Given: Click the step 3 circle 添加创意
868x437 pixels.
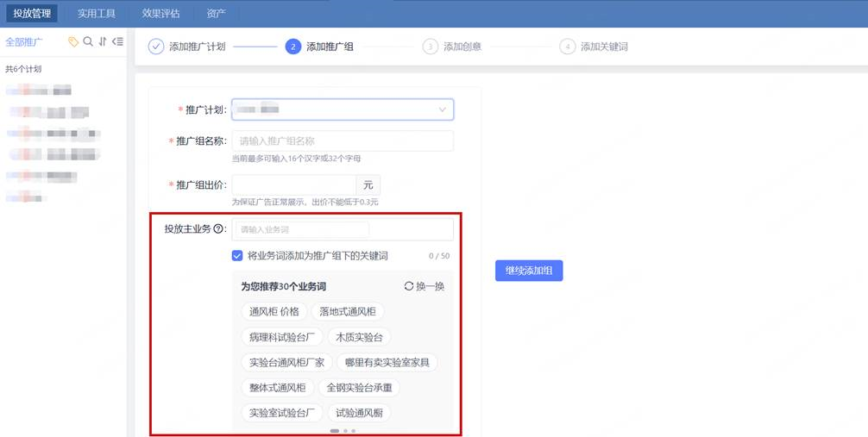Looking at the screenshot, I should tap(431, 47).
